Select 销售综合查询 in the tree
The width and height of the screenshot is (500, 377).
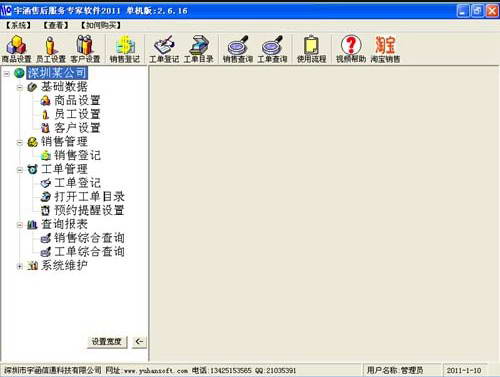click(89, 238)
